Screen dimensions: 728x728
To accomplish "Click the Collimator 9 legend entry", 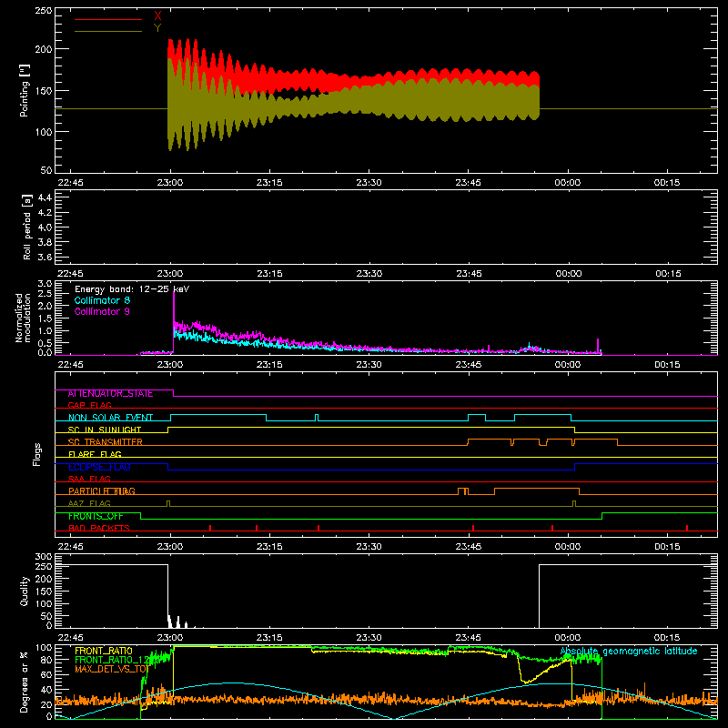I will [102, 311].
